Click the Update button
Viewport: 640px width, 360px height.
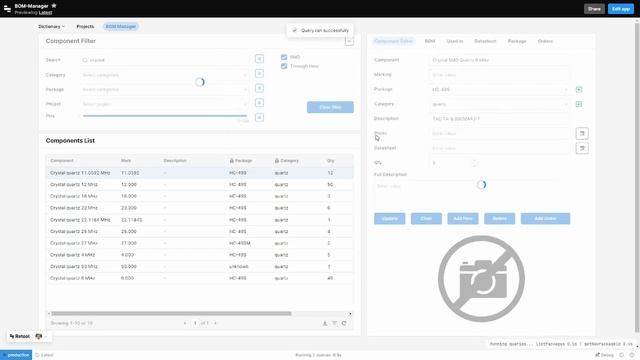[x=389, y=219]
